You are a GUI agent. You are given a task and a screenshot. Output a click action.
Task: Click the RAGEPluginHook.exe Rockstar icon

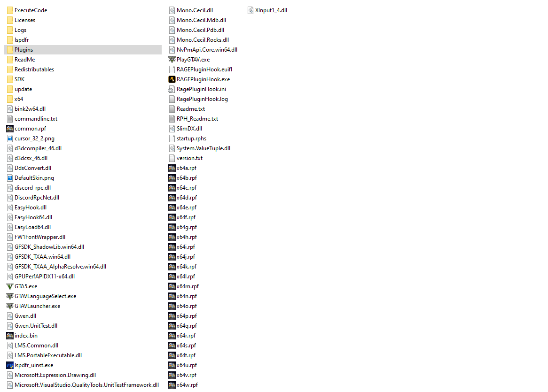point(172,79)
